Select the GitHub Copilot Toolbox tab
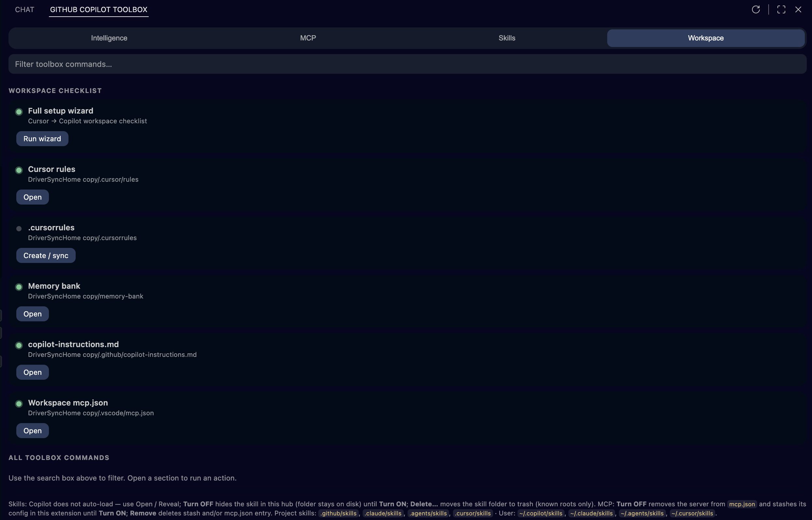Viewport: 812px width, 520px height. 98,9
